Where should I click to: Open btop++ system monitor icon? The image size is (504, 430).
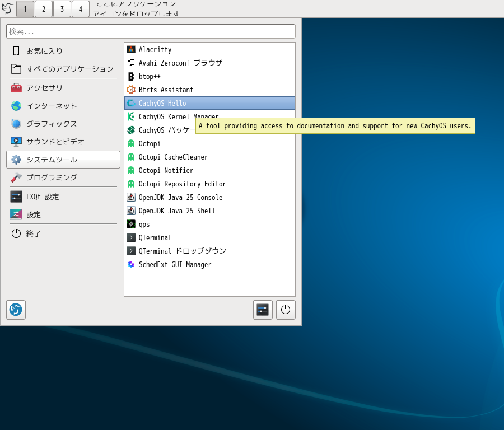coord(131,76)
